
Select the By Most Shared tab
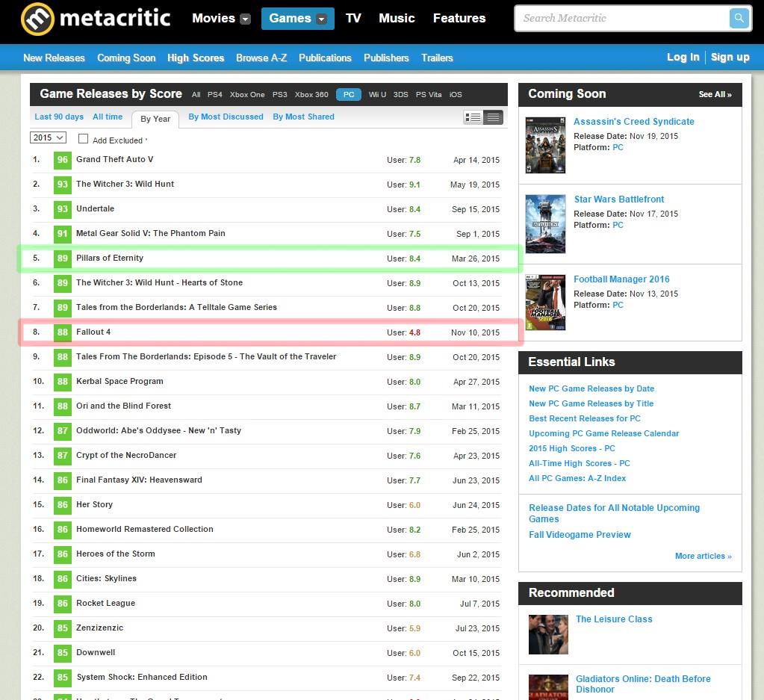click(x=303, y=117)
